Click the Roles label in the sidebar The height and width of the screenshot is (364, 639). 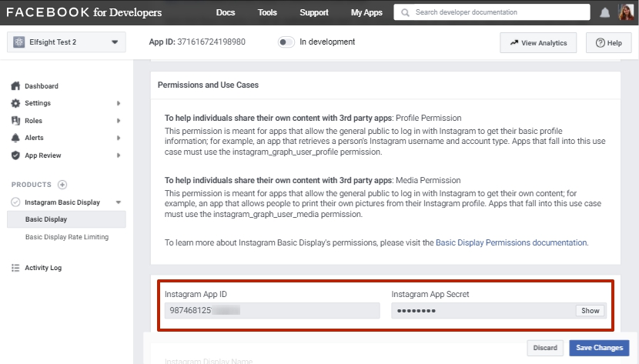coord(33,121)
